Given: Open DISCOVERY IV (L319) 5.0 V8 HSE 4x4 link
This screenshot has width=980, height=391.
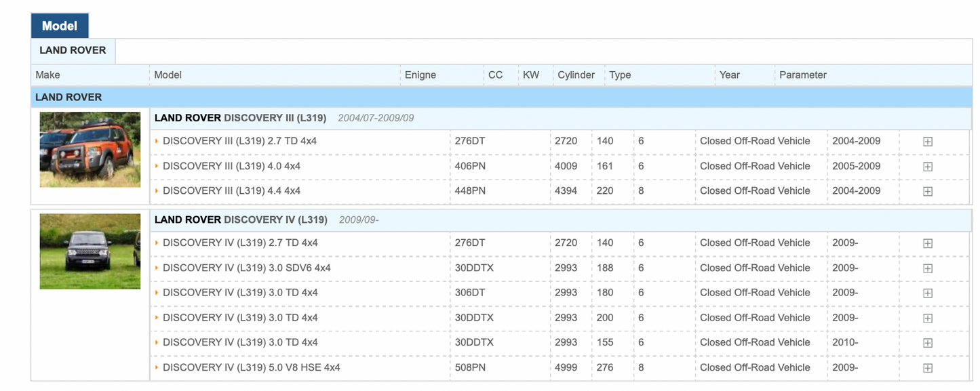Looking at the screenshot, I should (252, 367).
